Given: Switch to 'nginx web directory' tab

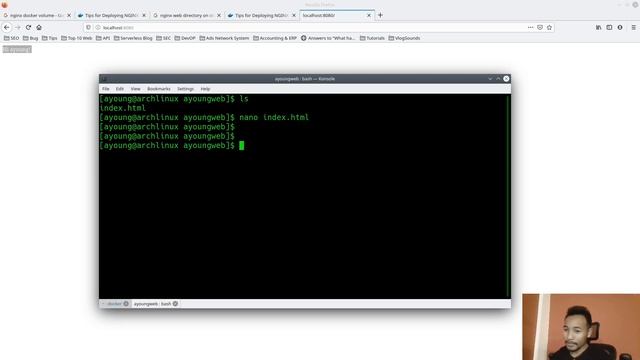Looking at the screenshot, I should (187, 15).
